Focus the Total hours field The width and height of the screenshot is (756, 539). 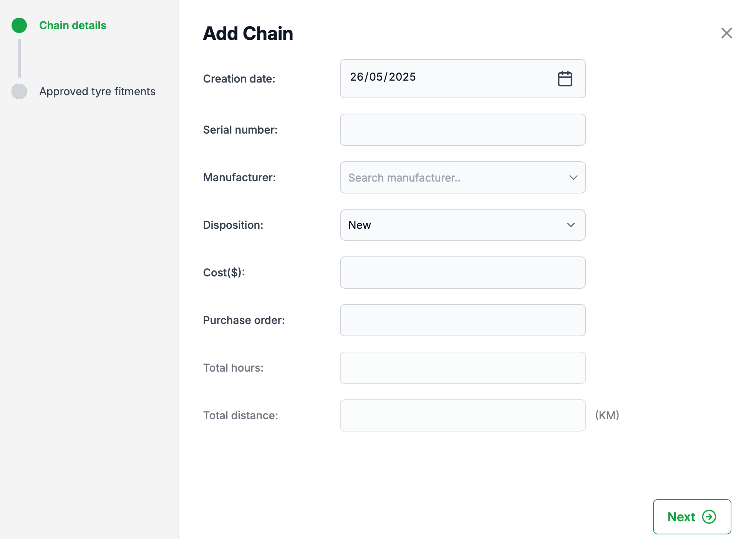(463, 368)
